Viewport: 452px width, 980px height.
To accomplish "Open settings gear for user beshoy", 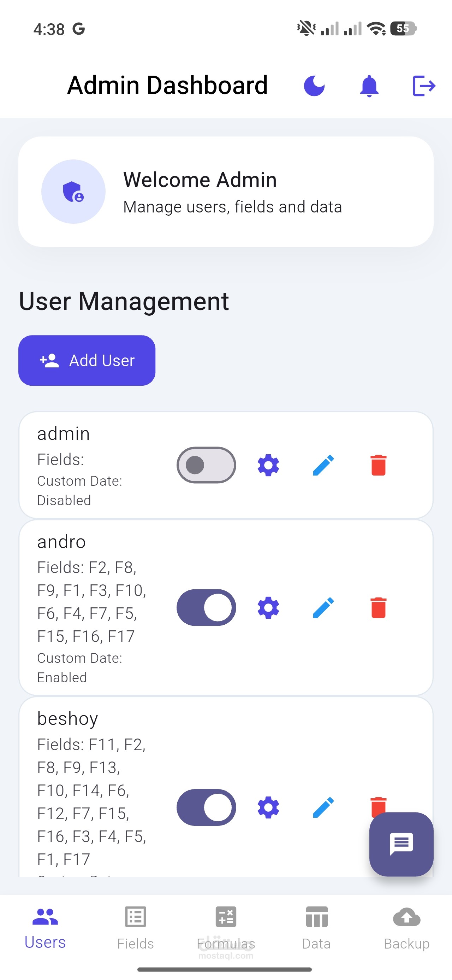I will [x=268, y=807].
